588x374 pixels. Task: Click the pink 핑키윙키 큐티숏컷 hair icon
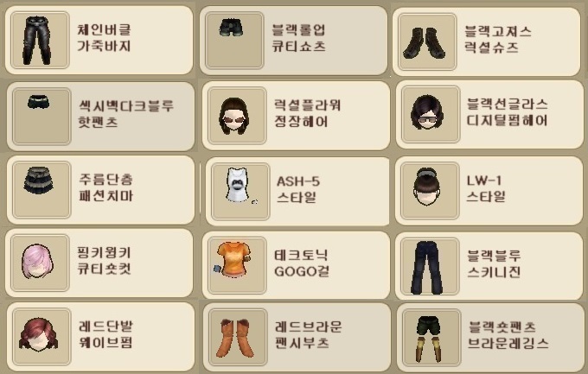click(x=40, y=263)
